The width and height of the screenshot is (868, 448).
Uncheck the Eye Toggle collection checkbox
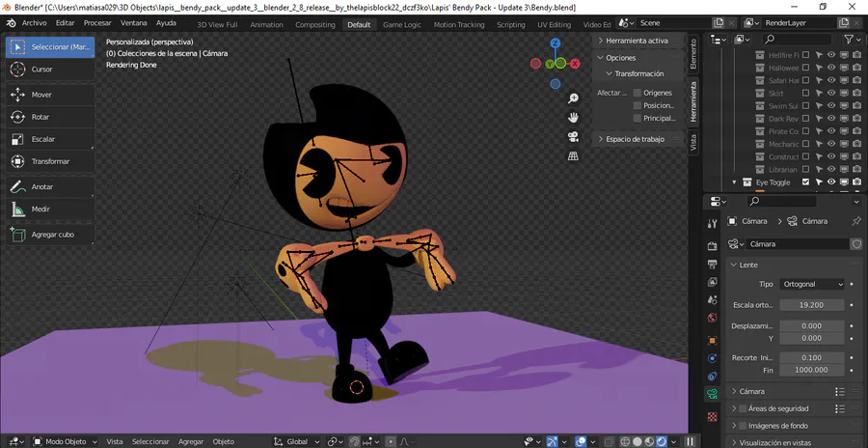click(805, 182)
